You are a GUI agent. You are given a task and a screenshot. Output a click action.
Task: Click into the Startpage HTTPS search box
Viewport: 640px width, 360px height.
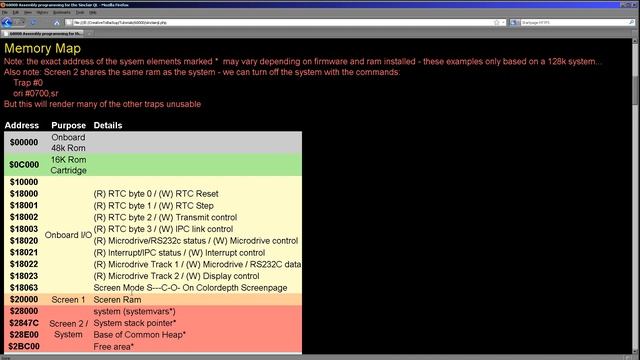tap(573, 22)
